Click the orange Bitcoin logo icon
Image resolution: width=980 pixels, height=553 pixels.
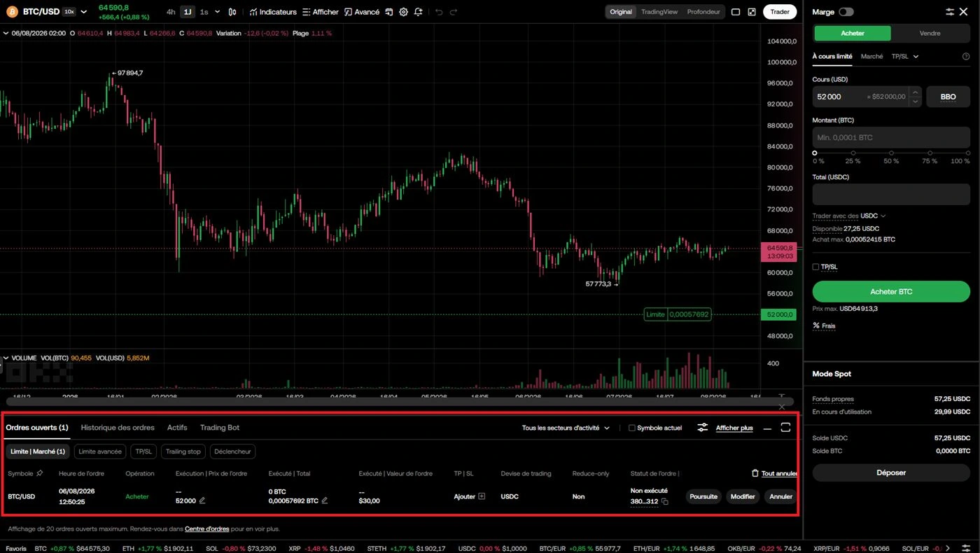coord(12,12)
